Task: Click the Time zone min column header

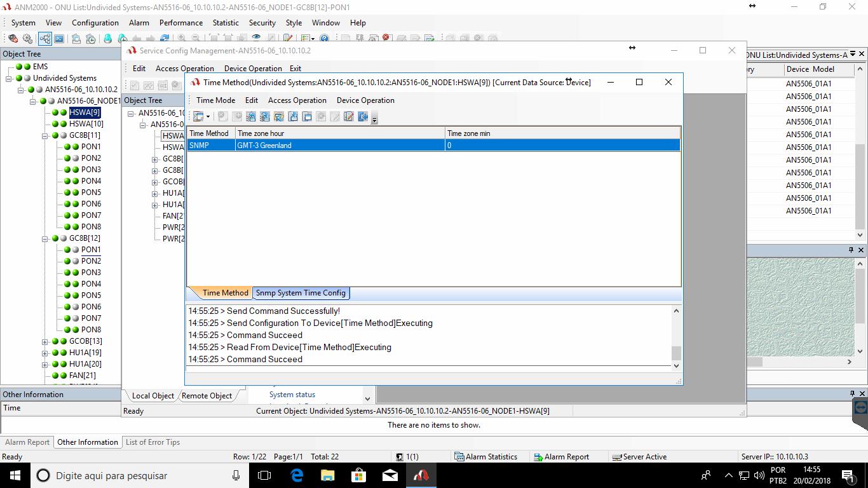Action: [x=562, y=133]
